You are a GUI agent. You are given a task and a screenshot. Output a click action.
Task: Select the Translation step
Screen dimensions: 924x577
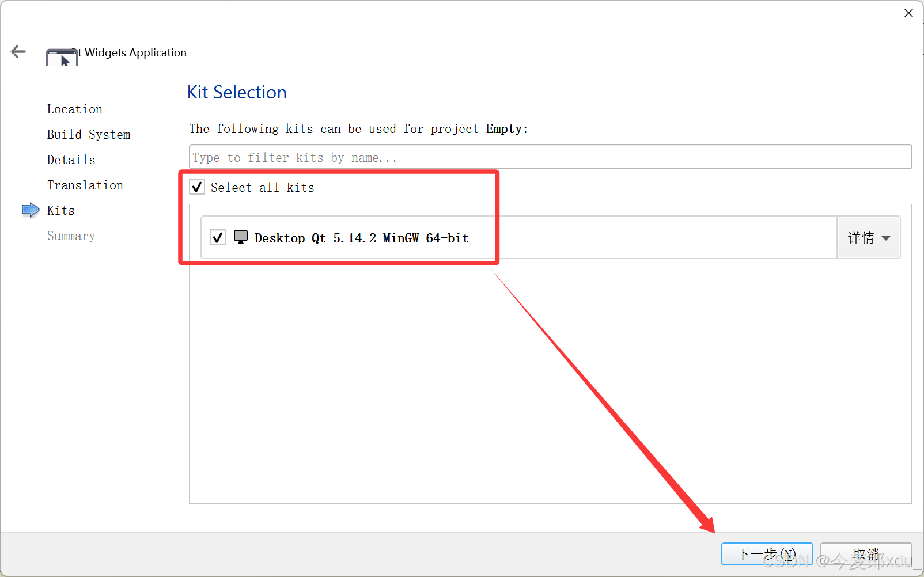[x=85, y=185]
